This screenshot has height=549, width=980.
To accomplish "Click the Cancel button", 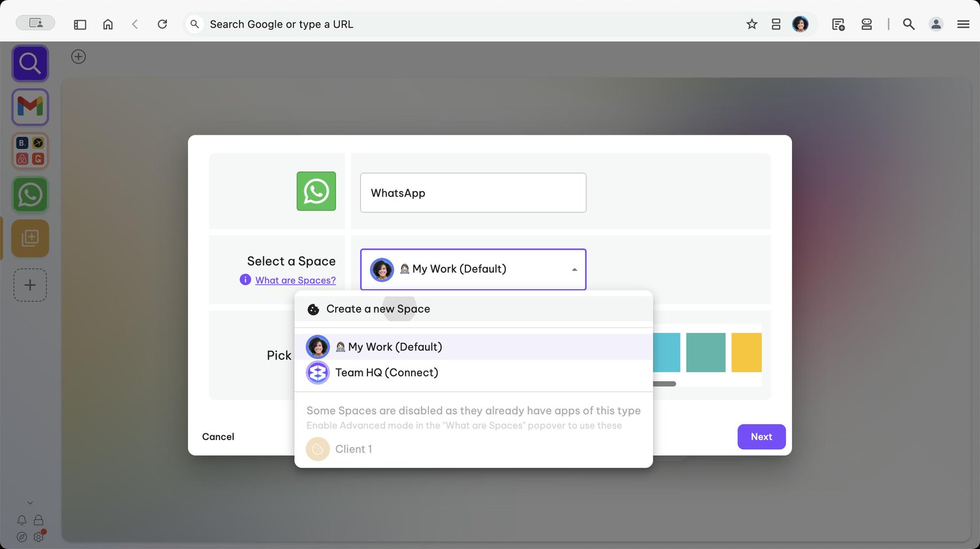I will [218, 437].
